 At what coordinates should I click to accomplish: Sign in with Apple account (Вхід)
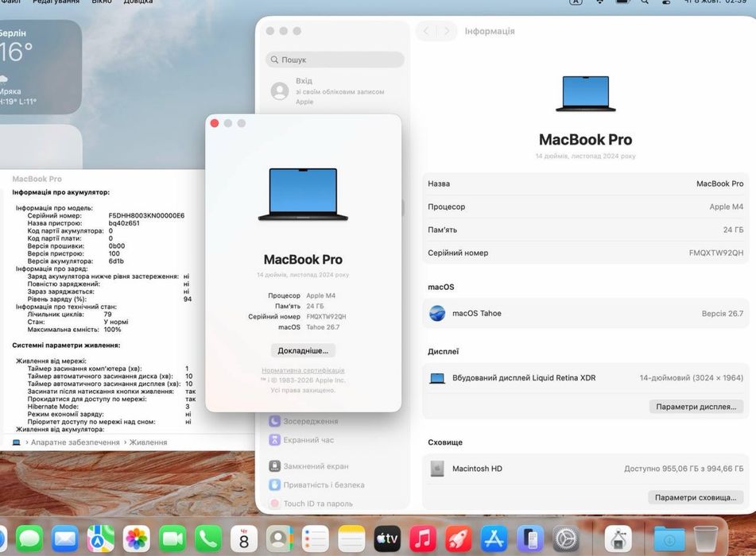[335, 91]
